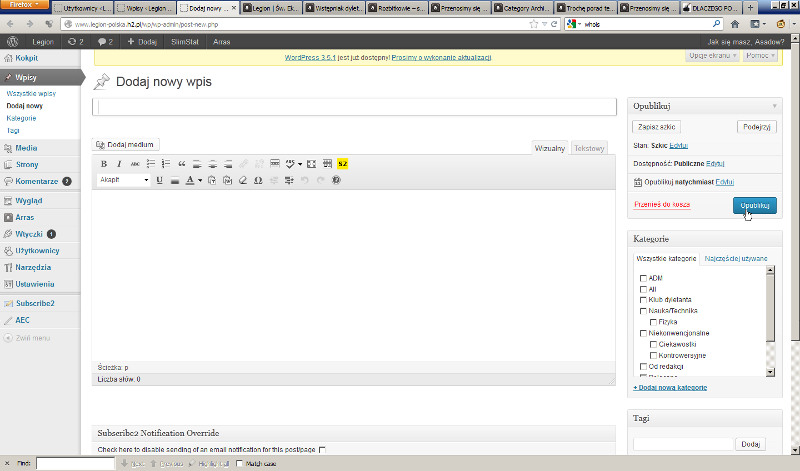This screenshot has height=471, width=800.
Task: Click the post title input field
Action: (x=354, y=107)
